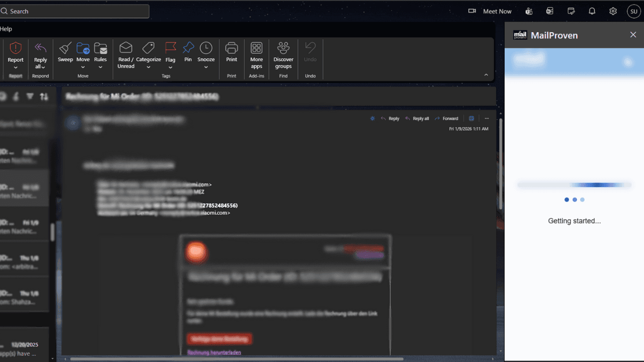Click the Snooze clock icon

point(206,48)
